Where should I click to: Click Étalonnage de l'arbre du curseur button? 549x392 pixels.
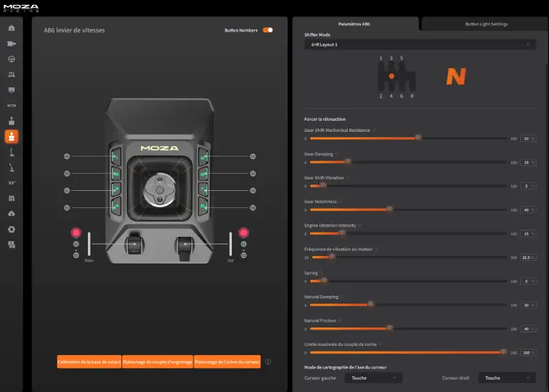click(227, 362)
